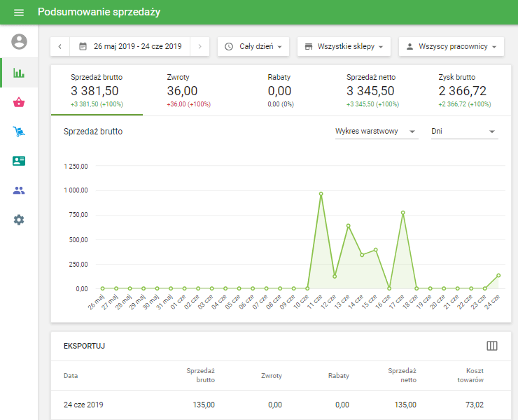Click the user account avatar icon
Viewport: 518px width, 420px height.
tap(19, 42)
